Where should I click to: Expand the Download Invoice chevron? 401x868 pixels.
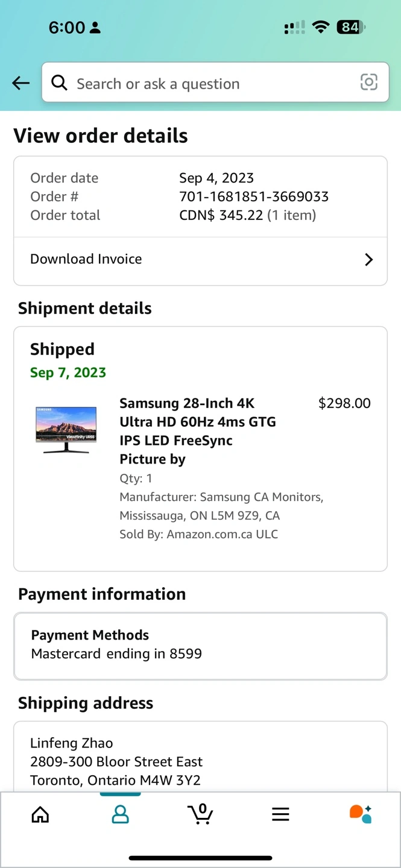coord(369,260)
